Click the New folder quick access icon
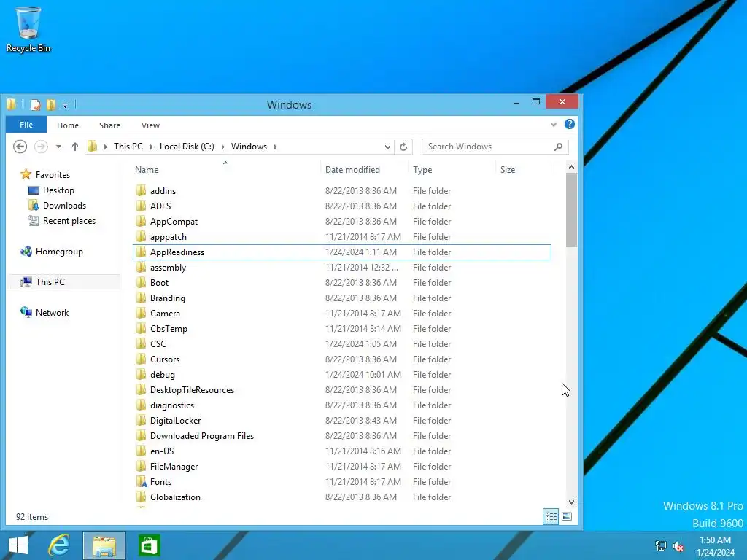Viewport: 747px width, 560px height. click(x=51, y=105)
